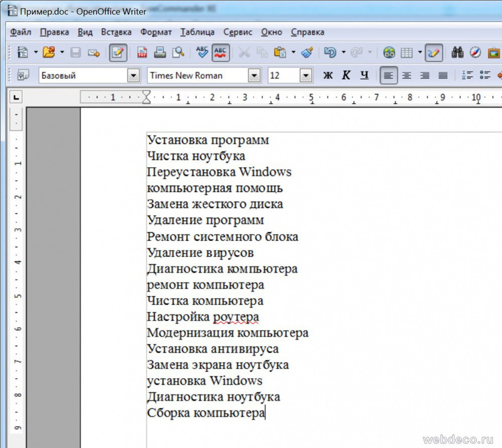Click the word Windows in Переустановка Windows line
The width and height of the screenshot is (502, 448).
point(265,172)
